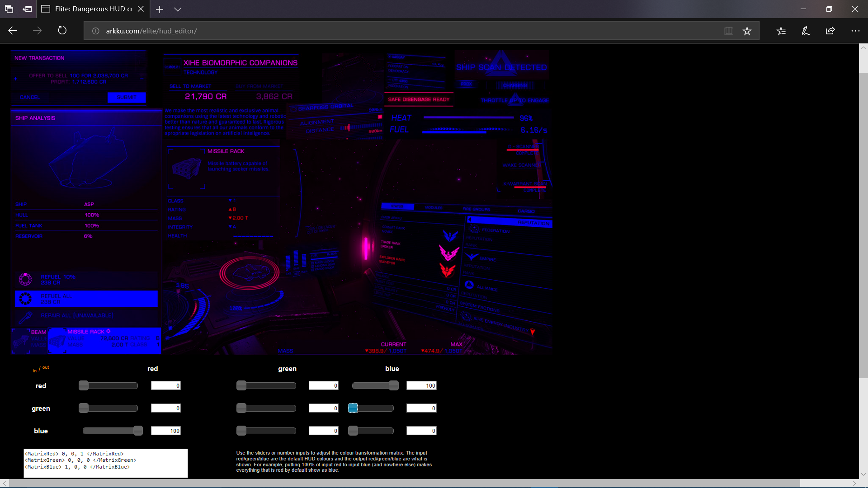Image resolution: width=868 pixels, height=488 pixels.
Task: Click the scroll right arrow
Action: coord(854,483)
